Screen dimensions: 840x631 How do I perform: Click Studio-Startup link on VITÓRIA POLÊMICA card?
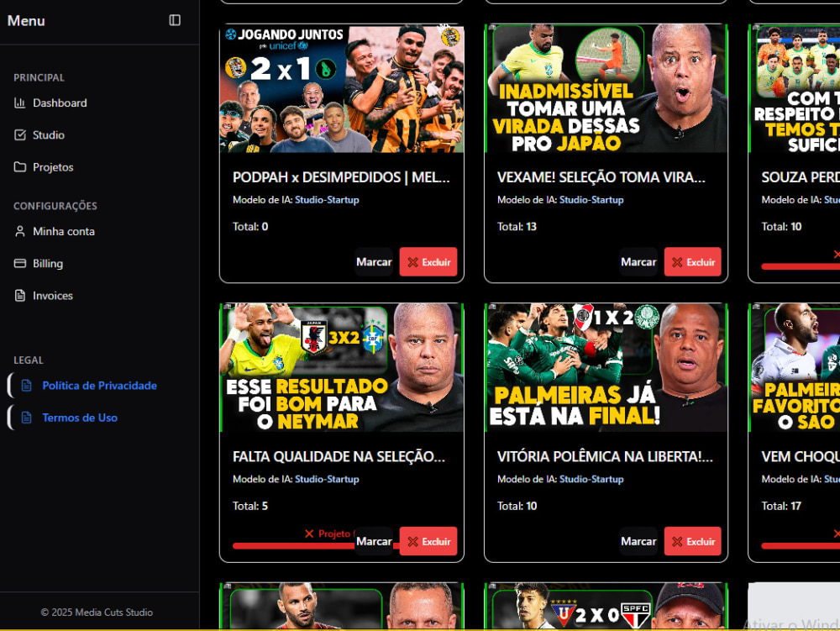coord(591,480)
